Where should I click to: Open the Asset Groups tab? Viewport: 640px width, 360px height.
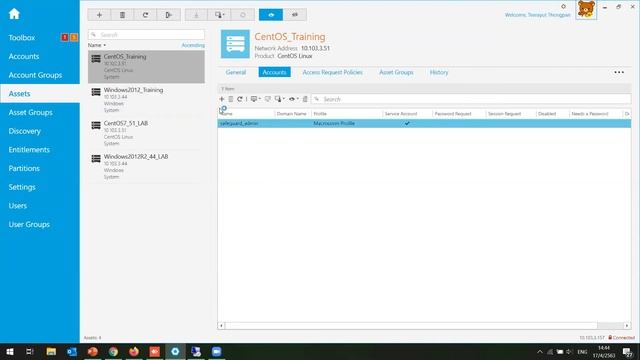tap(396, 72)
